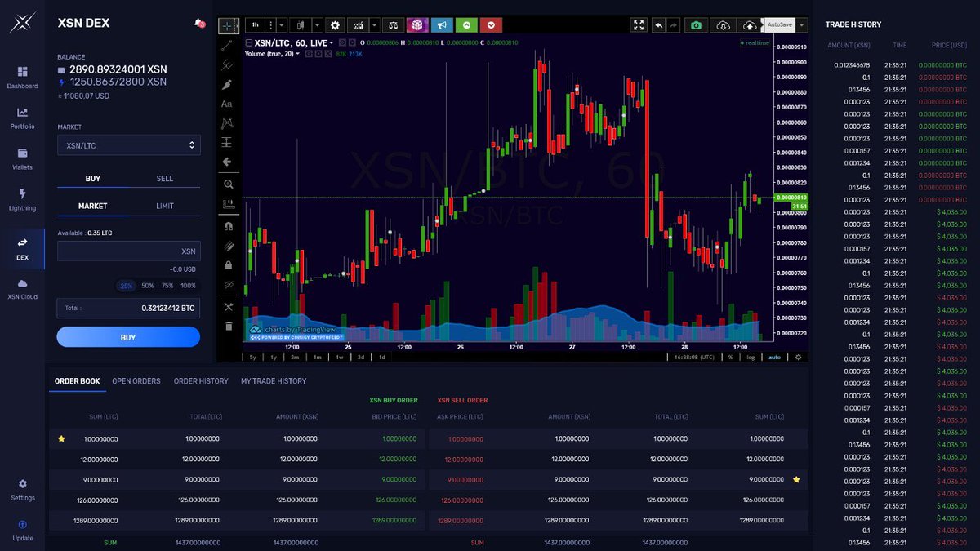The width and height of the screenshot is (980, 551).
Task: Select the trend line drawing tool
Action: (x=227, y=45)
